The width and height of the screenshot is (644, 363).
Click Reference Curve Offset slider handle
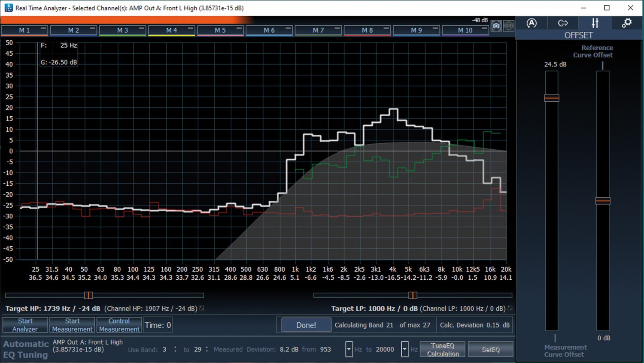point(603,200)
